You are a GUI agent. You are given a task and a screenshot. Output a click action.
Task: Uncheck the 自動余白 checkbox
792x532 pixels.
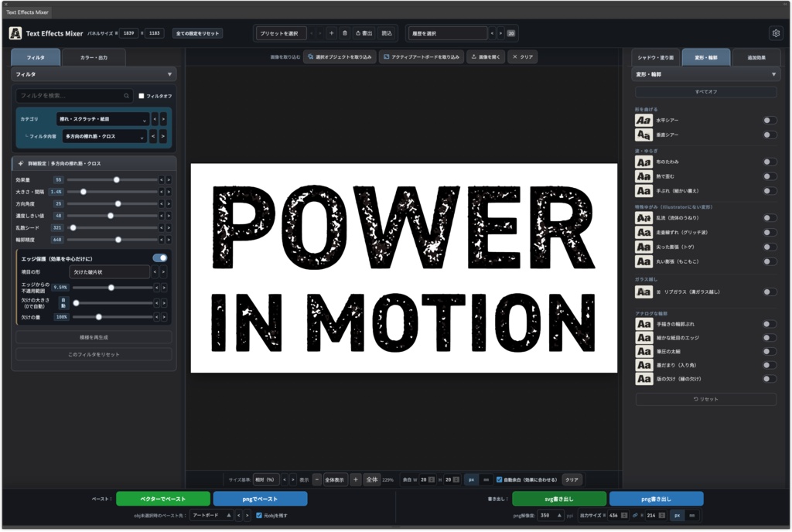[499, 480]
